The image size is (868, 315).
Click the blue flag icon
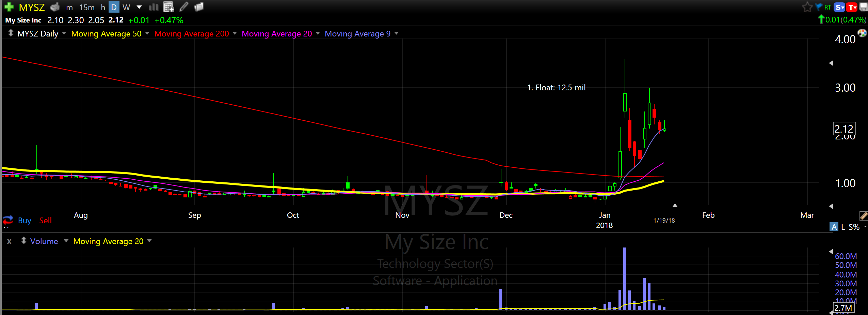coord(819,7)
